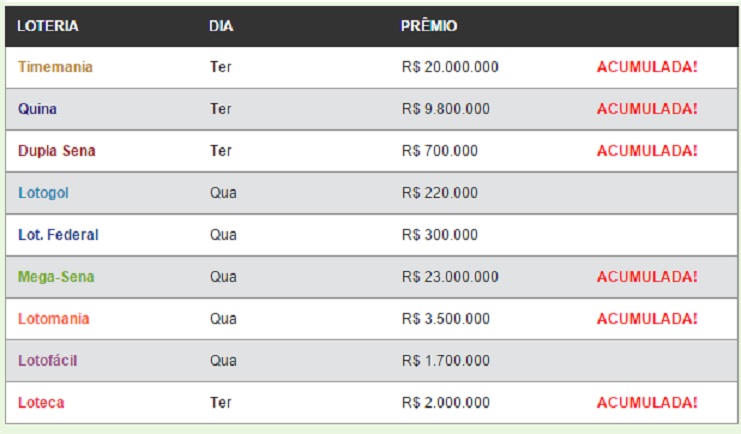Click the Mega-Sena lottery link
Image resolution: width=741 pixels, height=434 pixels.
tap(56, 277)
